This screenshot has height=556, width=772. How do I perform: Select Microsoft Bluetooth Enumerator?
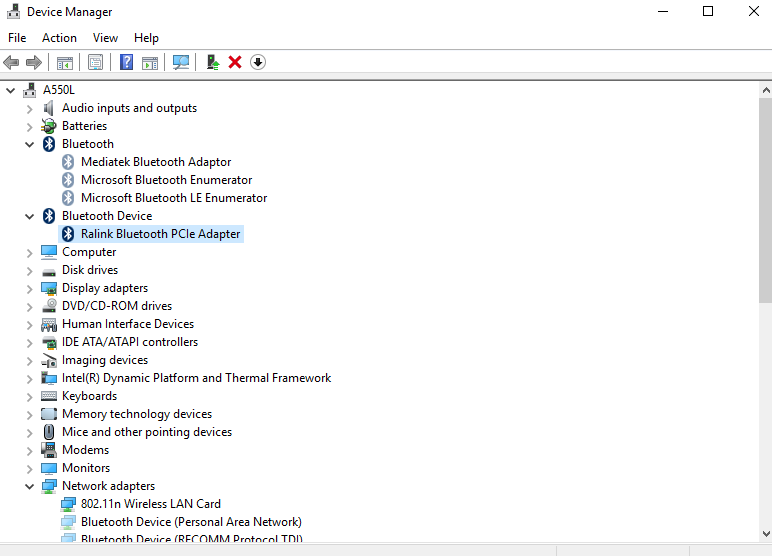tap(166, 180)
